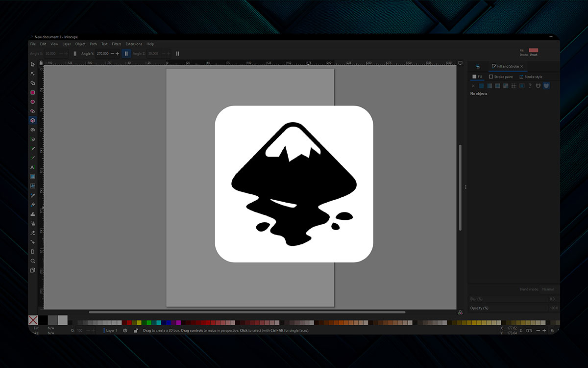Select the Calligraphy tool
This screenshot has height=368, width=588.
tap(33, 158)
